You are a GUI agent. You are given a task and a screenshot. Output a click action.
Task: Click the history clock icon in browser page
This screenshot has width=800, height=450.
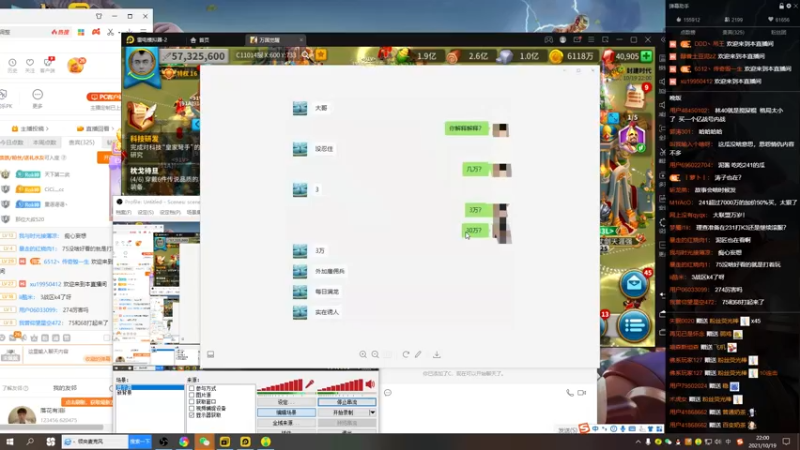click(x=12, y=63)
